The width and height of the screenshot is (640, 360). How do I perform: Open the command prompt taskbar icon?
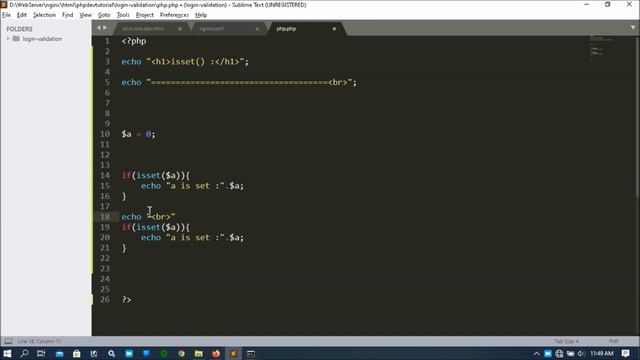click(x=251, y=353)
